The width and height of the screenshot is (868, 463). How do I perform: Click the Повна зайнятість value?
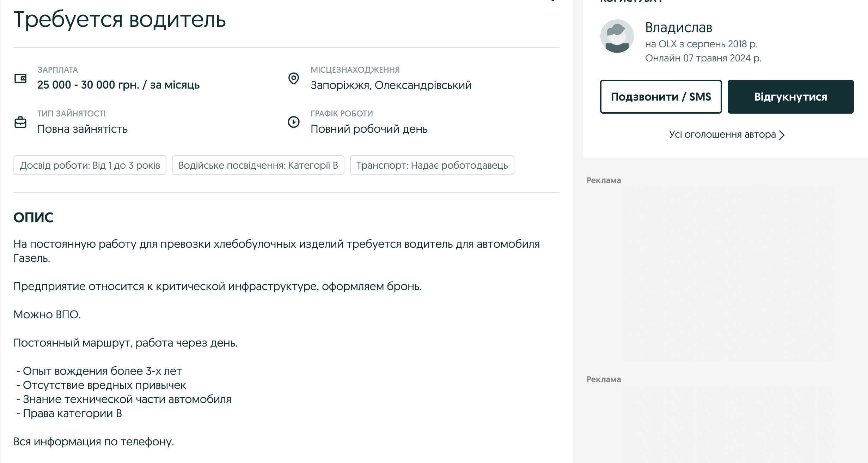tap(82, 129)
